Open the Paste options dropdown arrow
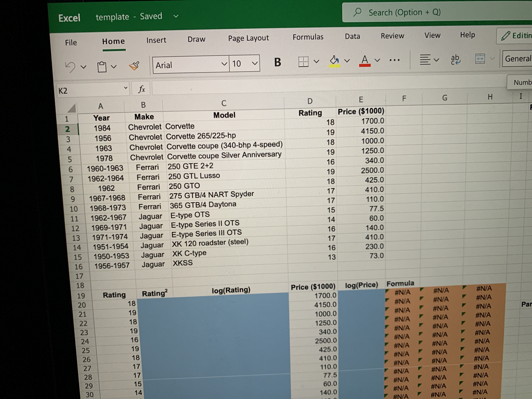The width and height of the screenshot is (532, 399). [x=114, y=66]
